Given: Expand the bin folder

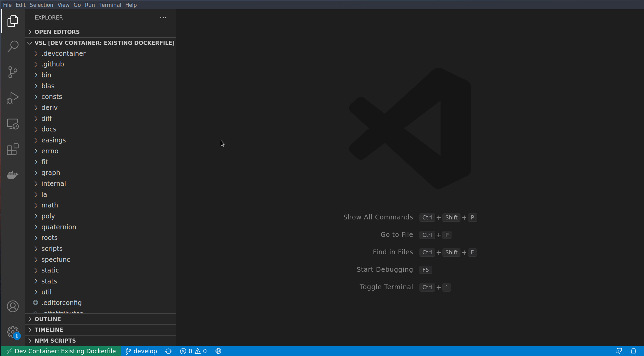Looking at the screenshot, I should (100, 75).
